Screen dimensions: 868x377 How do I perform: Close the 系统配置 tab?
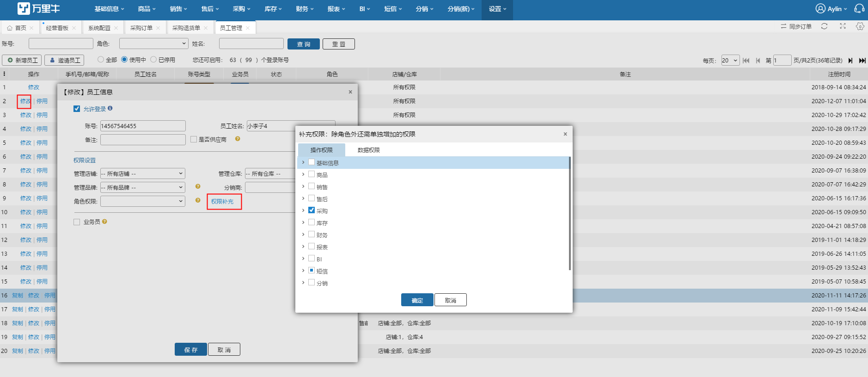(x=116, y=28)
